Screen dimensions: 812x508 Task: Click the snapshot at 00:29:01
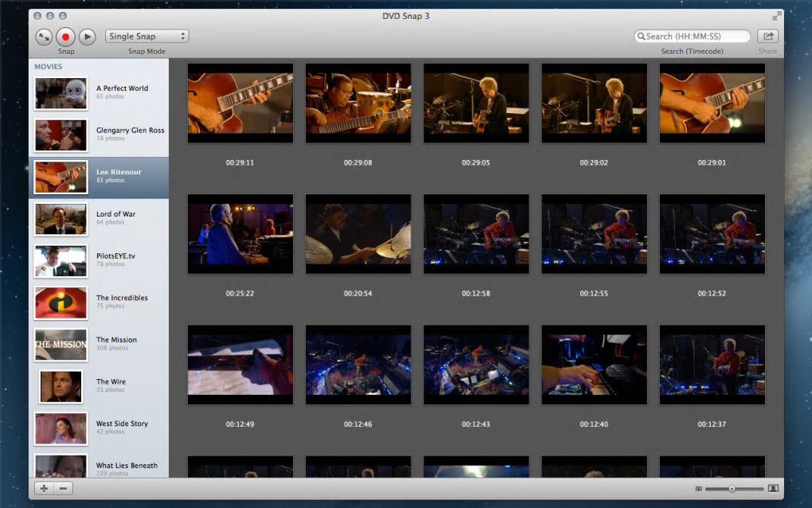coord(712,103)
